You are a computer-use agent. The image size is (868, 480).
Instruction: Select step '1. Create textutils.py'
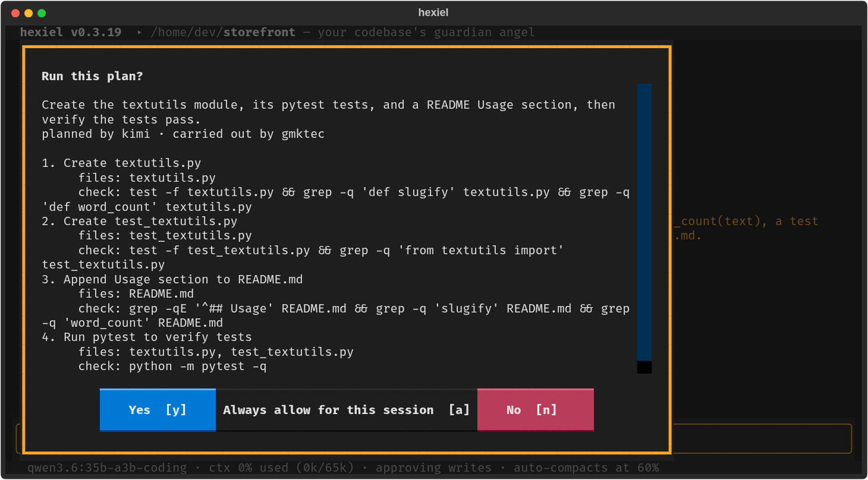121,163
